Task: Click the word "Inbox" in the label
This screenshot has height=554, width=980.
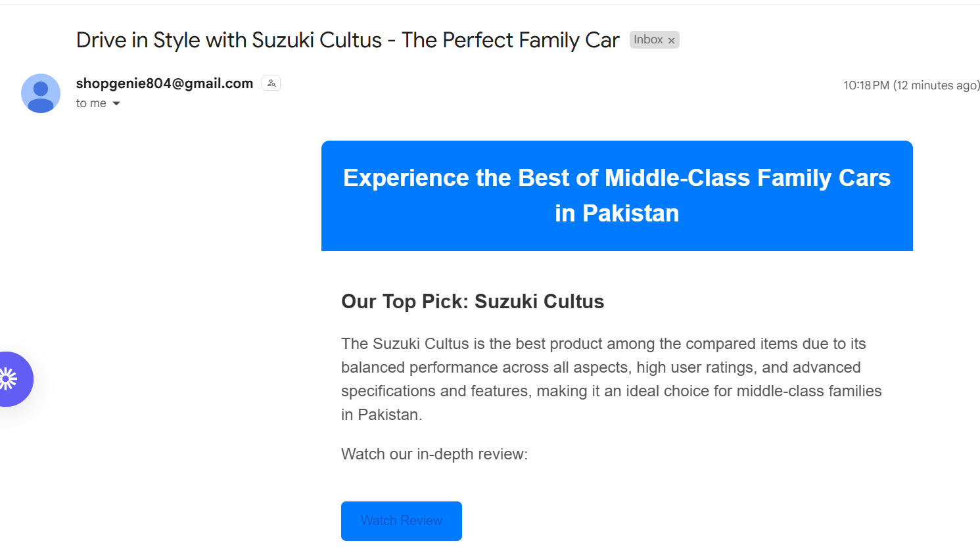Action: [x=648, y=40]
